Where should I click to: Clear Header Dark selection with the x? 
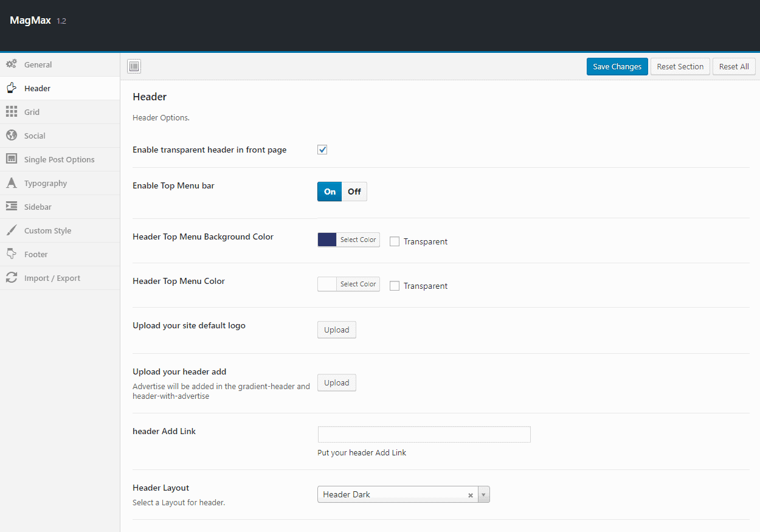[471, 494]
